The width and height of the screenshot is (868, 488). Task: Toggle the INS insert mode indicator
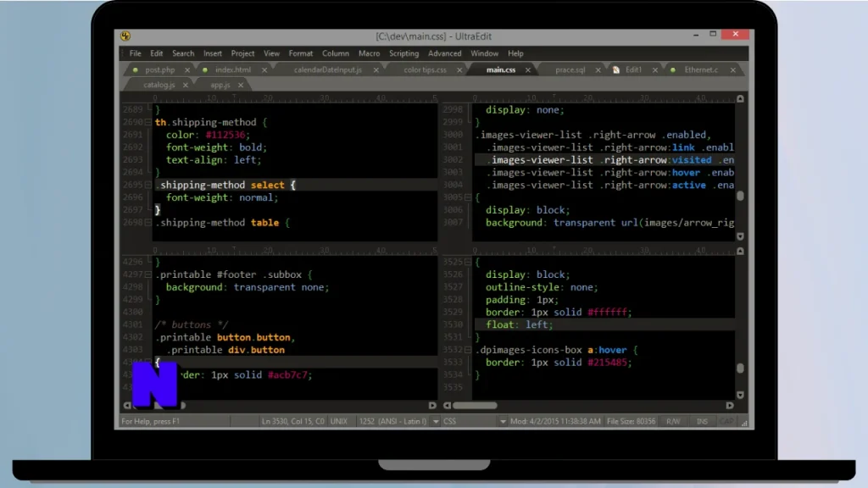point(702,422)
